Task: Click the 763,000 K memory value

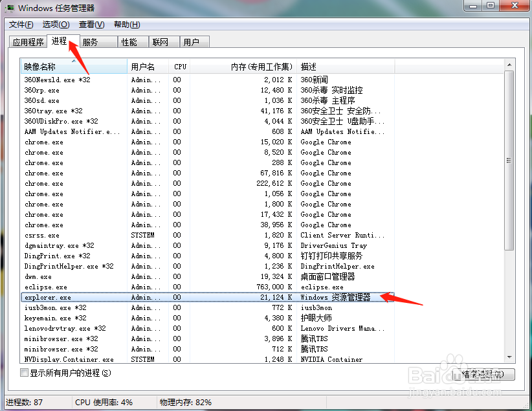Action: 274,287
